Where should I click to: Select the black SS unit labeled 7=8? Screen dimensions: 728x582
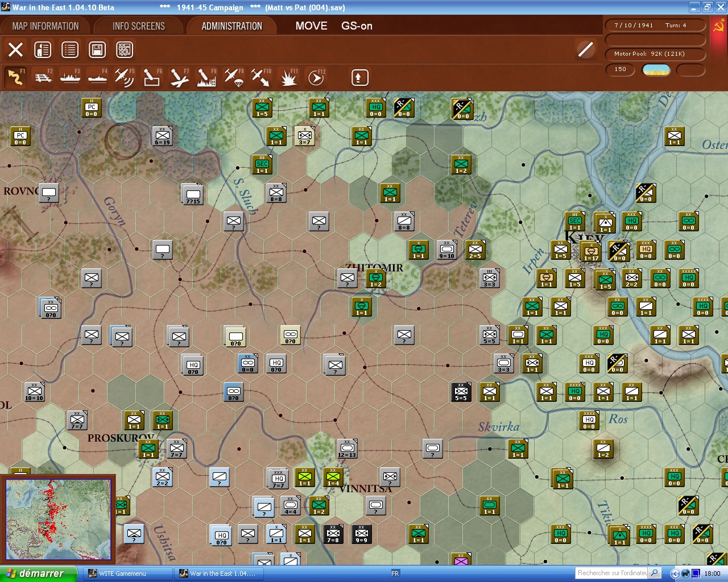coord(333,534)
